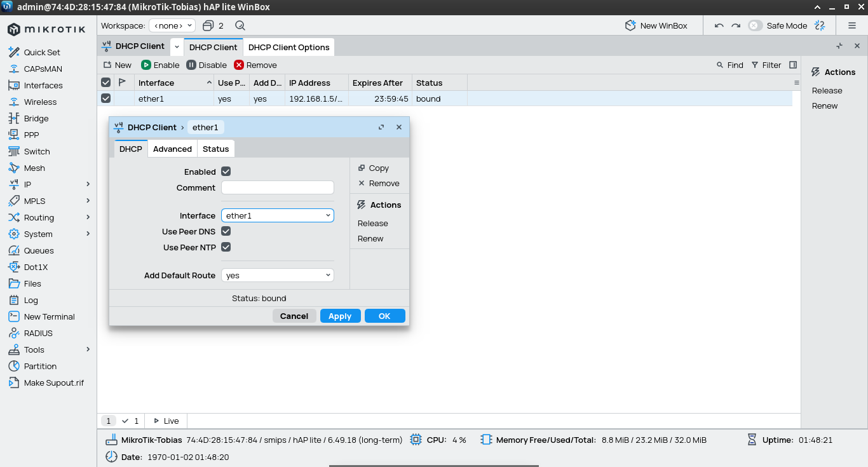Click the undo arrow icon in top toolbar
The height and width of the screenshot is (467, 868).
click(x=719, y=25)
